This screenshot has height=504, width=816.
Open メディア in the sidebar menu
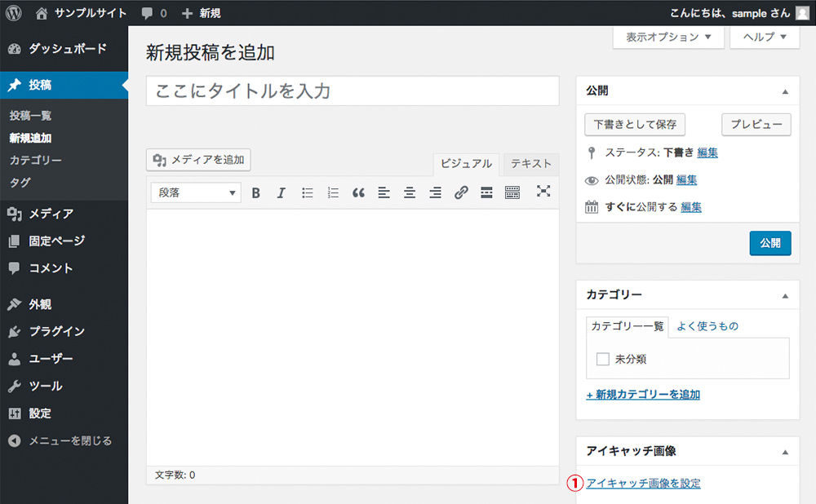pyautogui.click(x=51, y=214)
